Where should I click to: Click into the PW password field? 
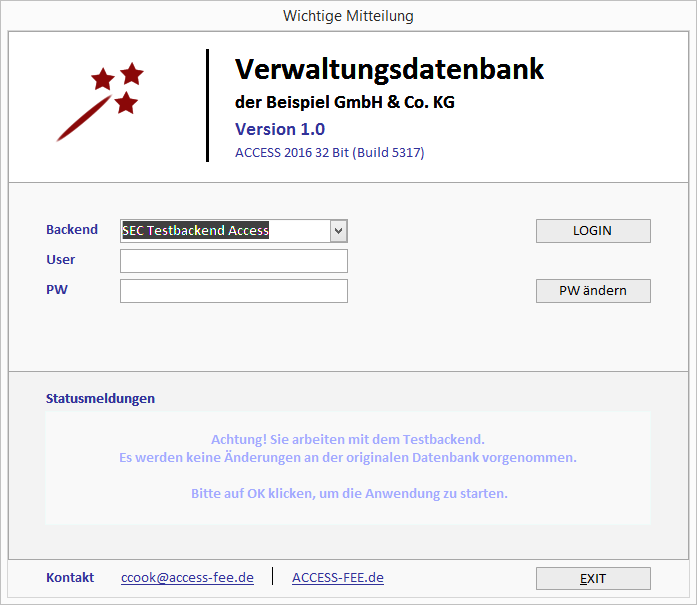[233, 291]
